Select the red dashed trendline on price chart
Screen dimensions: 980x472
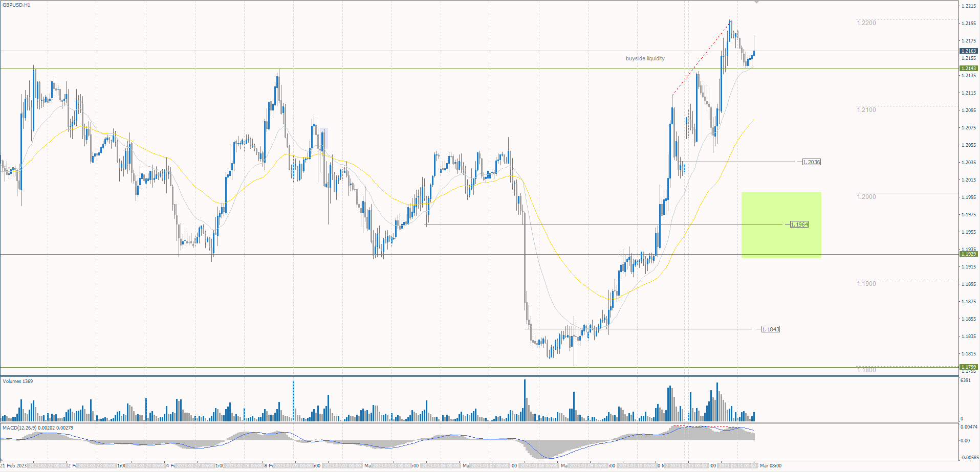pyautogui.click(x=701, y=58)
